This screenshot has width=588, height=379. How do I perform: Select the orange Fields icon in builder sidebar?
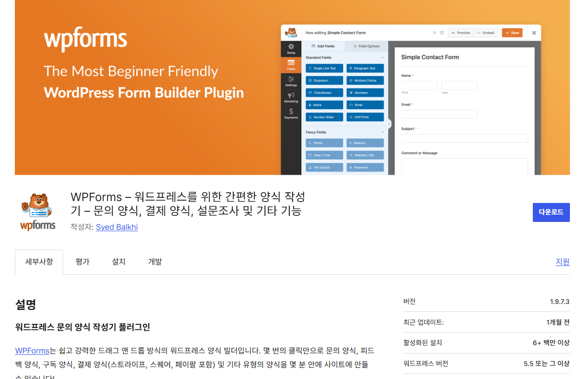click(291, 63)
